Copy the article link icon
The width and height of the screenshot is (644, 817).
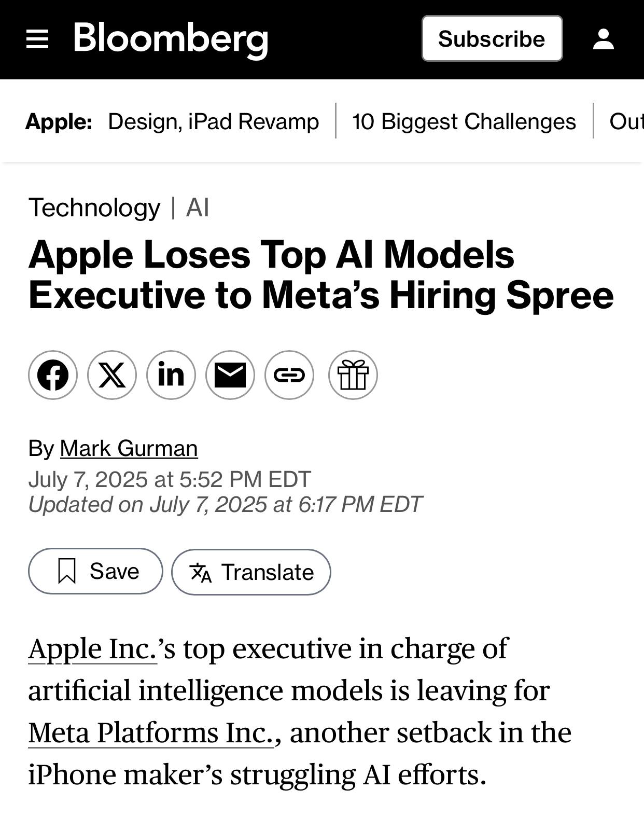[x=289, y=375]
